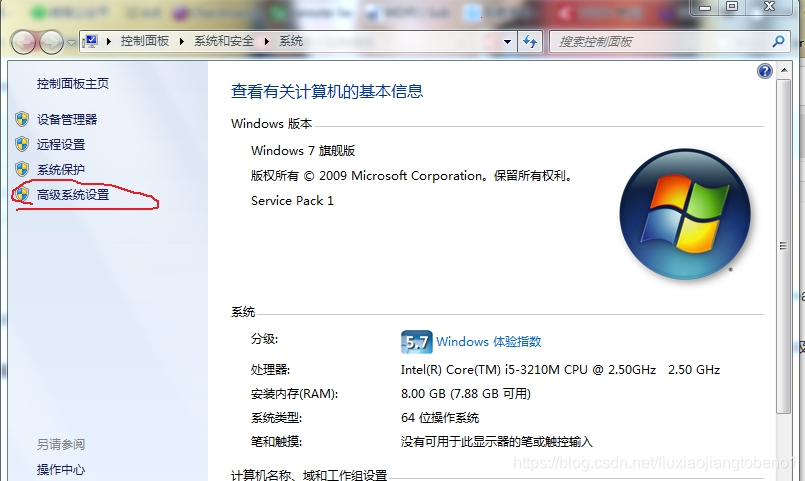Minimize the System window
The width and height of the screenshot is (805, 481).
point(705,7)
